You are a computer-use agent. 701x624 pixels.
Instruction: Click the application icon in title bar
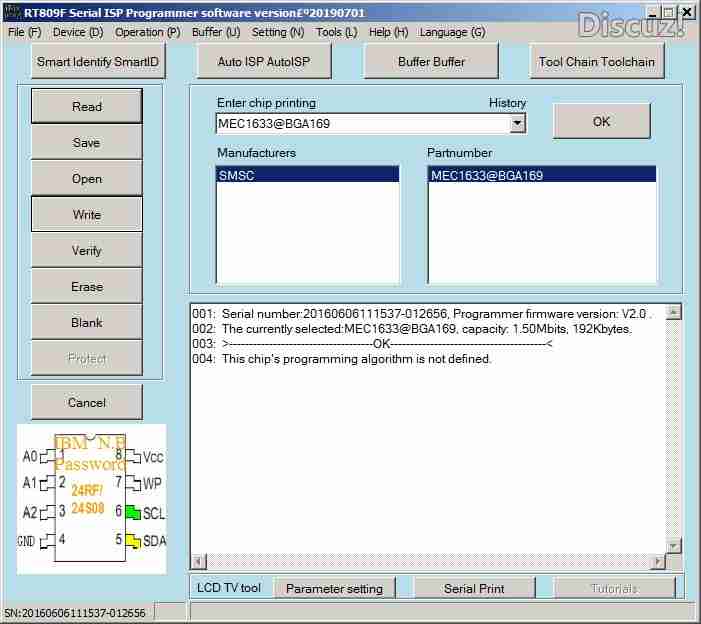(x=11, y=12)
